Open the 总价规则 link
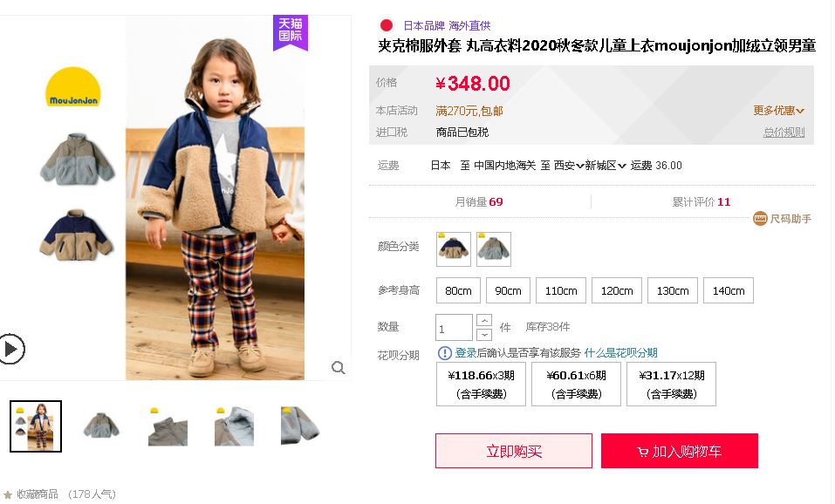The image size is (835, 504). 784,132
